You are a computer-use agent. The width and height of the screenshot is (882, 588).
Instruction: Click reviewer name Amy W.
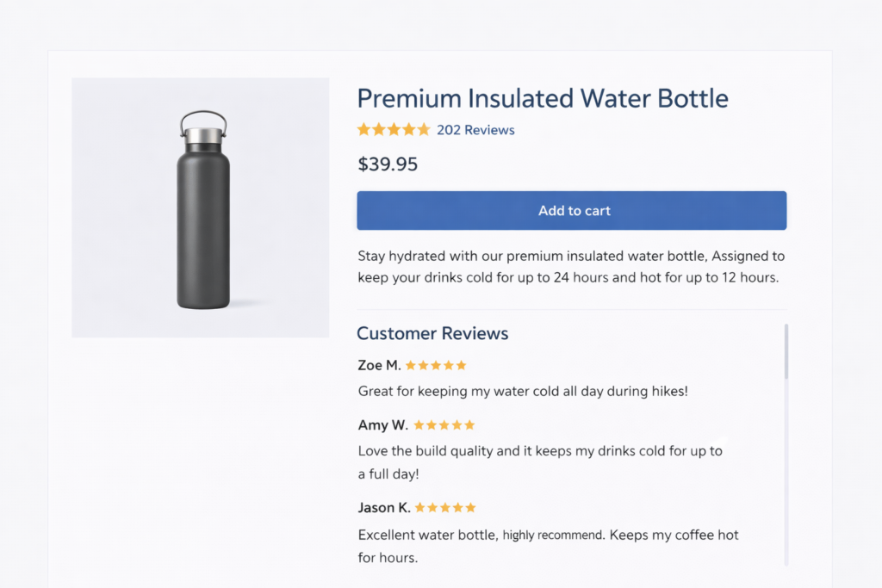382,424
